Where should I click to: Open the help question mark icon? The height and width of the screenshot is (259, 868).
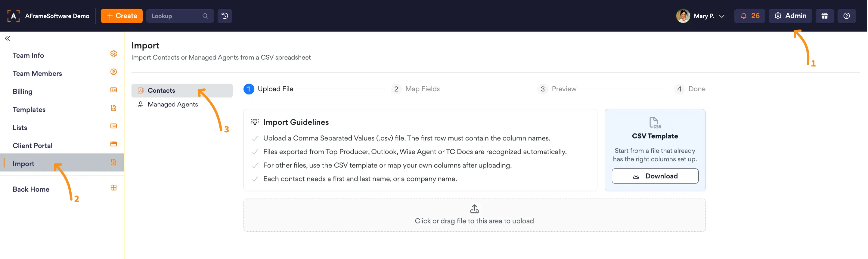click(x=846, y=16)
